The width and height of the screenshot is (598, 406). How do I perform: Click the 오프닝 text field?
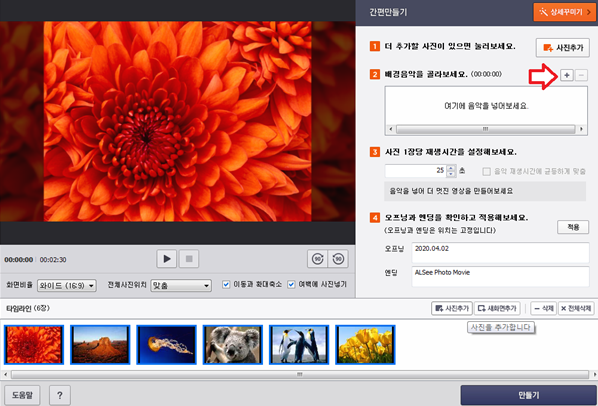point(500,252)
